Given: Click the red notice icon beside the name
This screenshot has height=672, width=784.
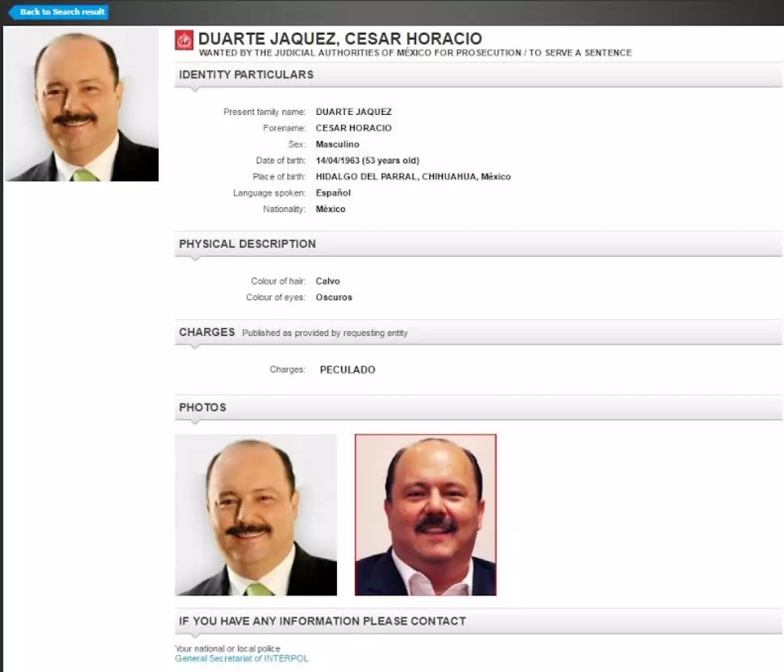Looking at the screenshot, I should [x=184, y=40].
